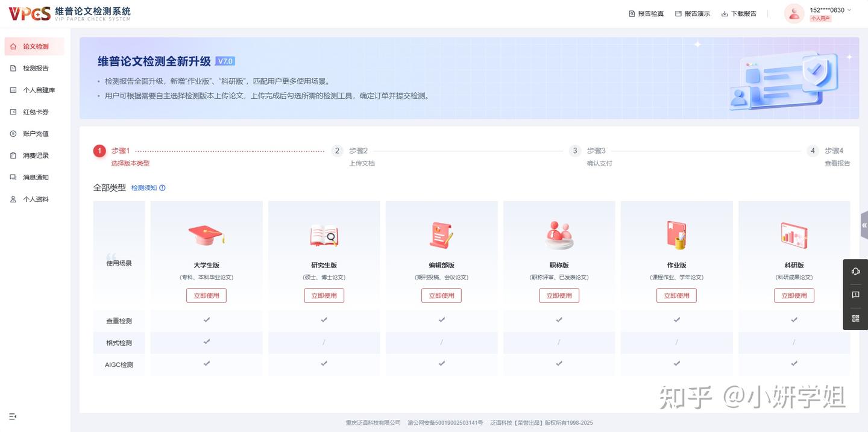Click 立即使用 under 科研版
The height and width of the screenshot is (432, 868).
coord(794,295)
